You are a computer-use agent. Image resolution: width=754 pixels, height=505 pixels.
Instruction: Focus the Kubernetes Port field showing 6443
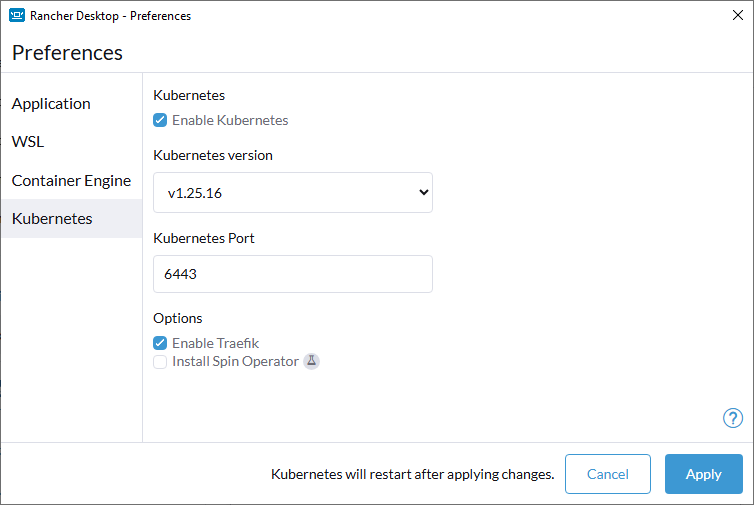(x=292, y=274)
